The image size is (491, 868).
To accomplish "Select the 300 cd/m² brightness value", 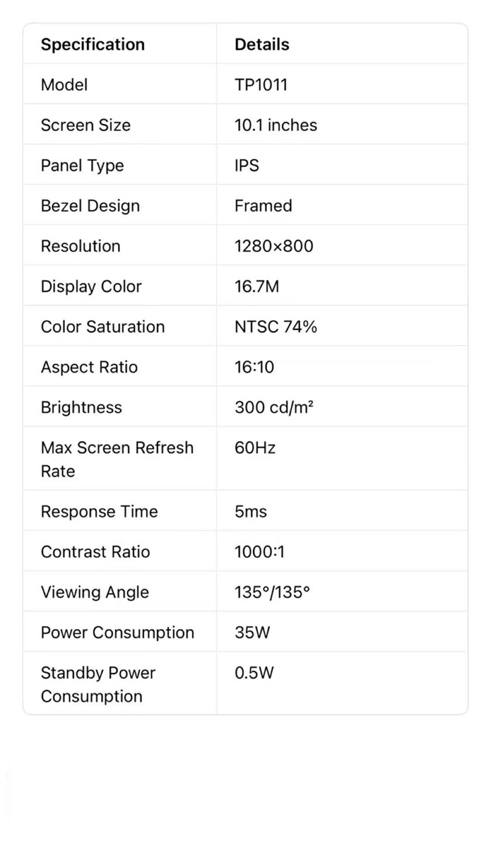I will click(x=274, y=407).
